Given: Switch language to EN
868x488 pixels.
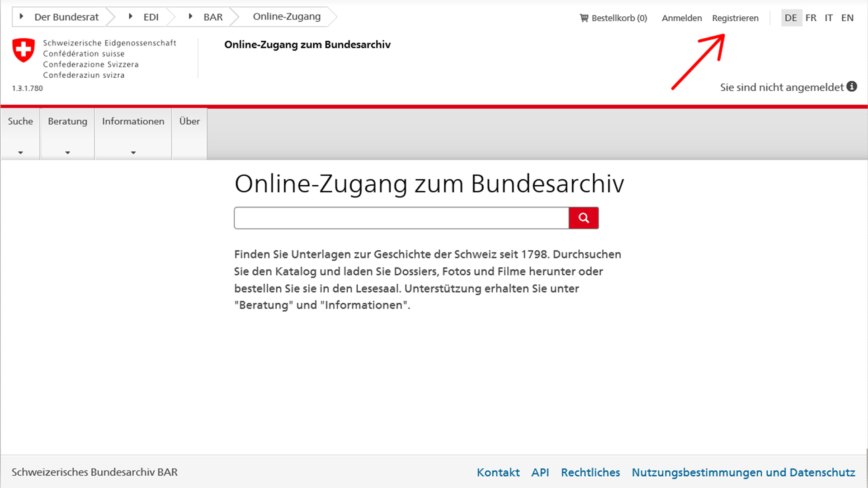Looking at the screenshot, I should pos(847,18).
